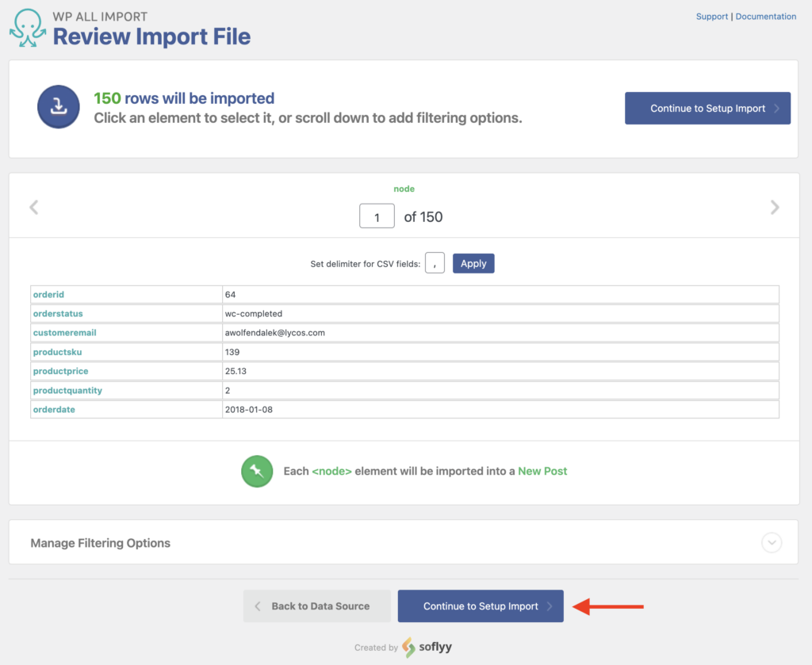This screenshot has height=665, width=812.
Task: Click the green selection arrow icon
Action: [256, 471]
